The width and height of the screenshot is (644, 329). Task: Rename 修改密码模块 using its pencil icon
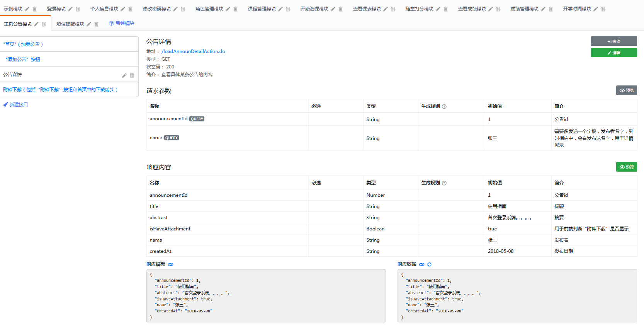[175, 9]
